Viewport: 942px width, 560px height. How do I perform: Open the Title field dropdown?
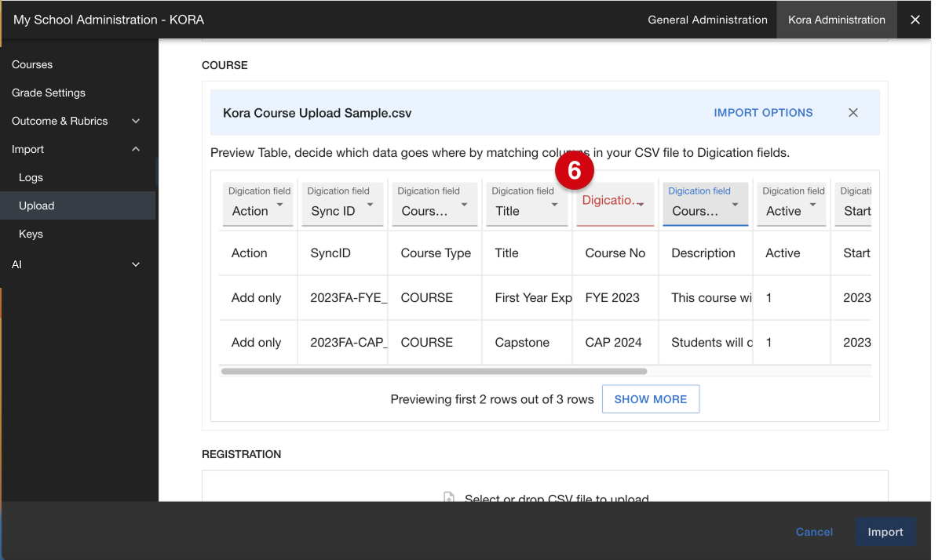tap(527, 204)
